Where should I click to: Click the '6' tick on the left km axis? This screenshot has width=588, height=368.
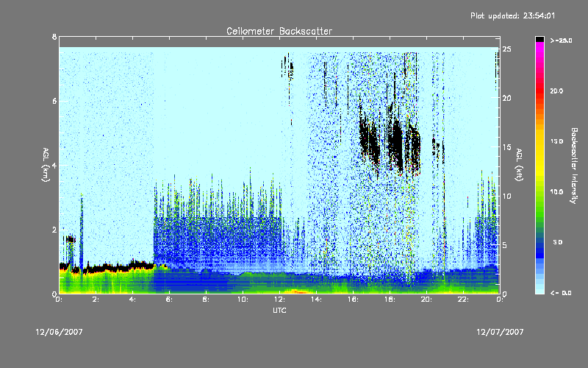point(54,101)
